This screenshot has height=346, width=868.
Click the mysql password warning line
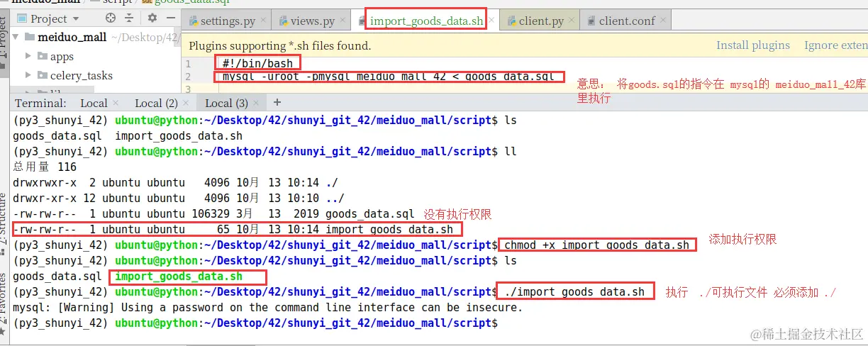(267, 308)
